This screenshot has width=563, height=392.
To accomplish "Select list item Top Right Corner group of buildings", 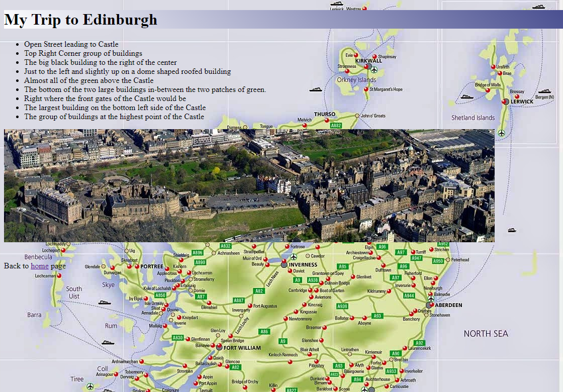I will pyautogui.click(x=83, y=53).
